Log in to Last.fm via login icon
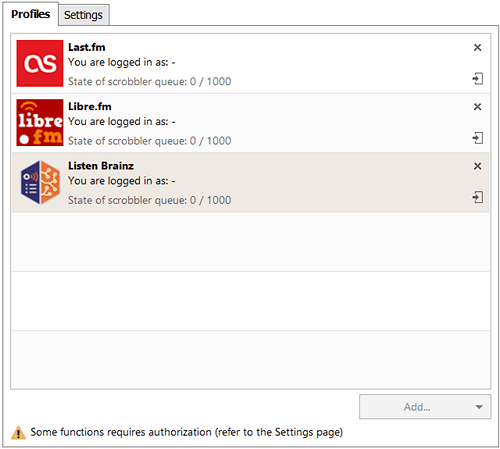This screenshot has width=500, height=449. [x=477, y=79]
